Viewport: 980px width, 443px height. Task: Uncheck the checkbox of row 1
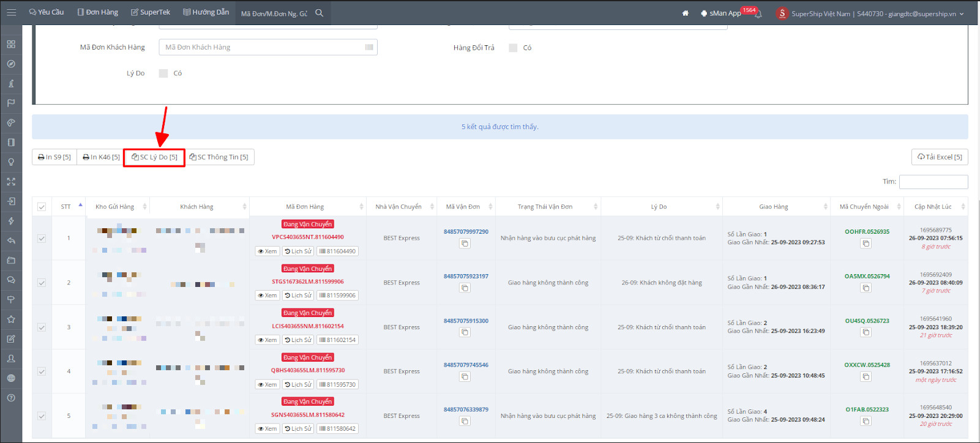tap(42, 239)
